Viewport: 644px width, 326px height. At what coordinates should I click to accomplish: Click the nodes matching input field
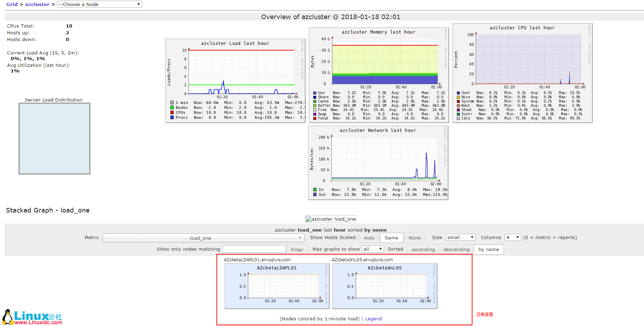point(254,249)
